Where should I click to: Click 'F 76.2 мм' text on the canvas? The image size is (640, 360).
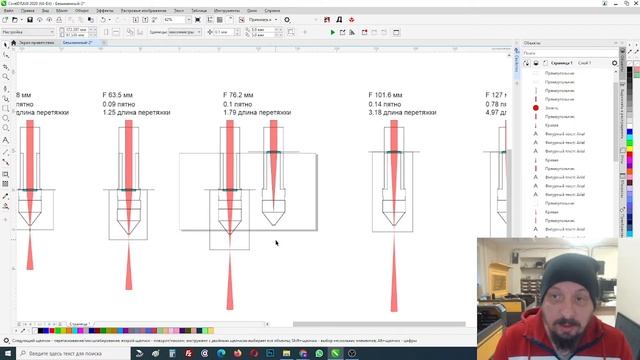[238, 95]
